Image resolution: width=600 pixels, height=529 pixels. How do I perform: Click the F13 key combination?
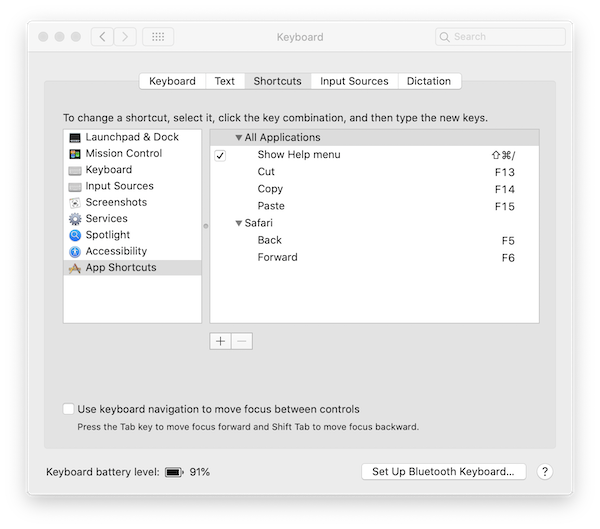505,172
